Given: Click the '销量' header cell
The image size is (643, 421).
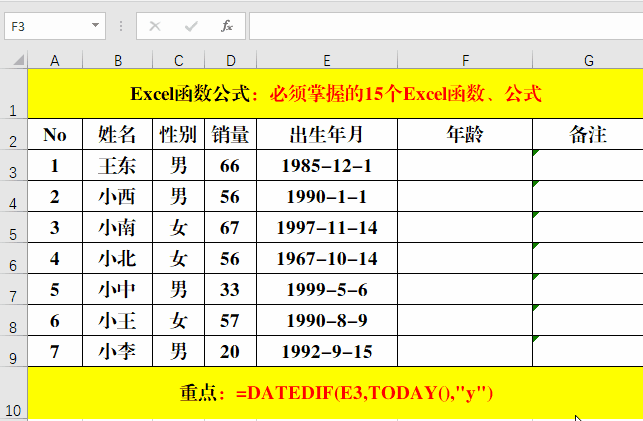Looking at the screenshot, I should click(x=230, y=134).
